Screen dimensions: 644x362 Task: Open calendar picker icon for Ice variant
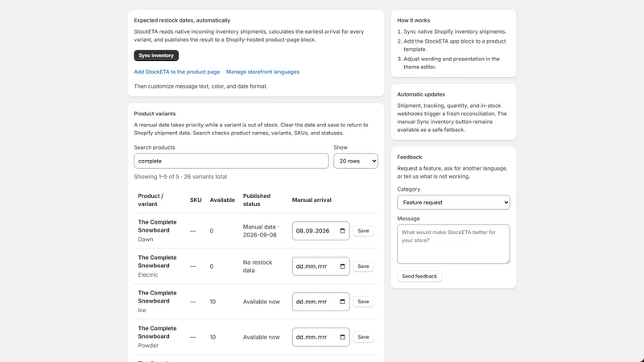point(343,302)
